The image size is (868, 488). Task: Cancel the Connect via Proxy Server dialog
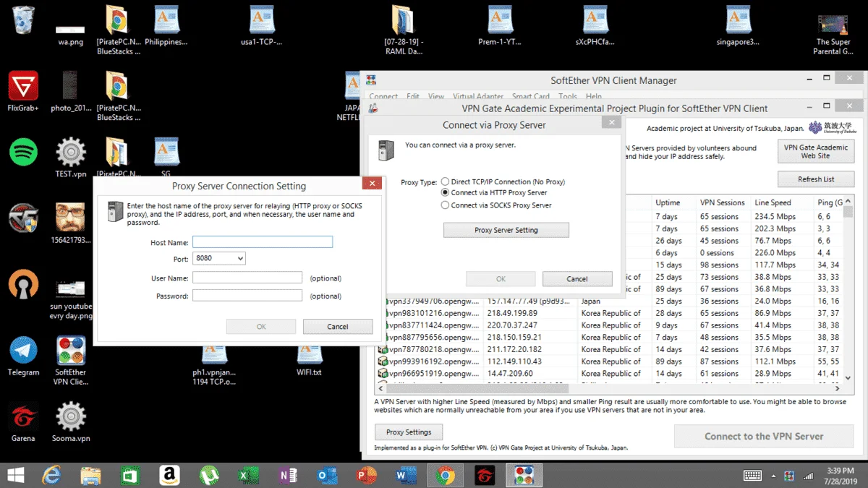click(x=577, y=279)
